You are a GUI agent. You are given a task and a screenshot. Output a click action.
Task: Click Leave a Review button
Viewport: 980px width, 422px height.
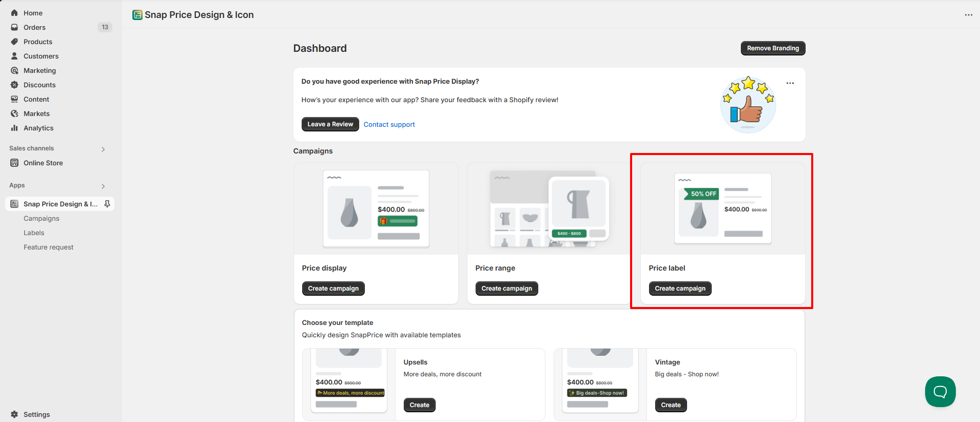tap(330, 124)
